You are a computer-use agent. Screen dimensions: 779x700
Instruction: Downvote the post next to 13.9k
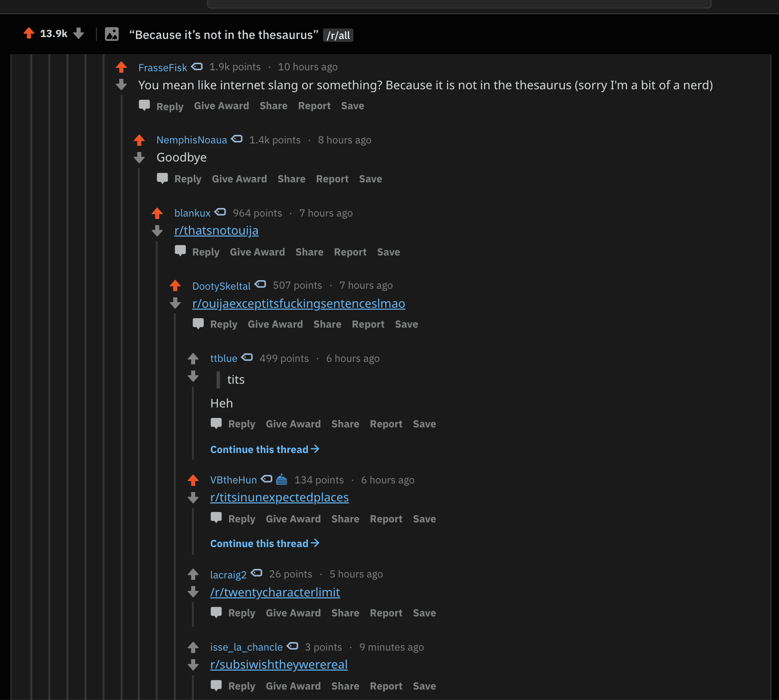tap(79, 33)
